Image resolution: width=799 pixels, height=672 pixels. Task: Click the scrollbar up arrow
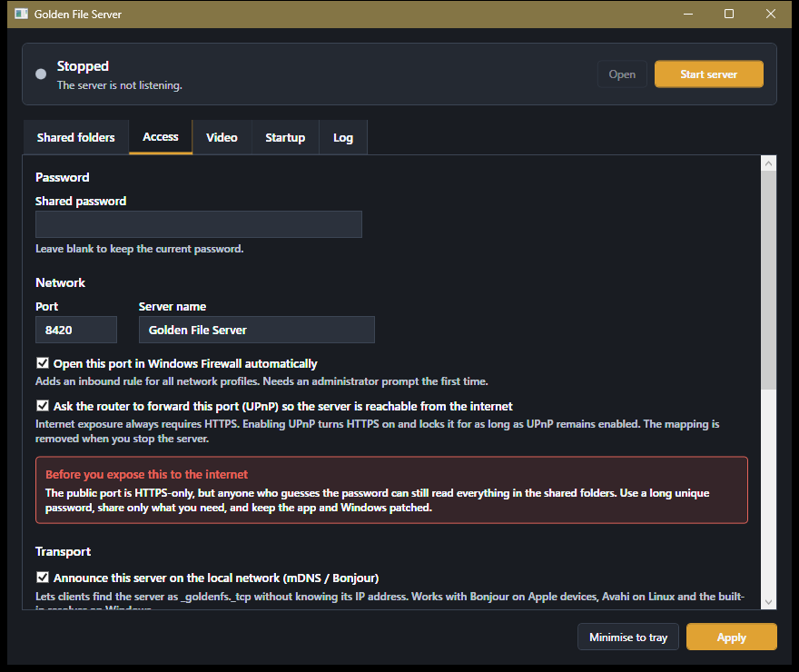(x=768, y=163)
